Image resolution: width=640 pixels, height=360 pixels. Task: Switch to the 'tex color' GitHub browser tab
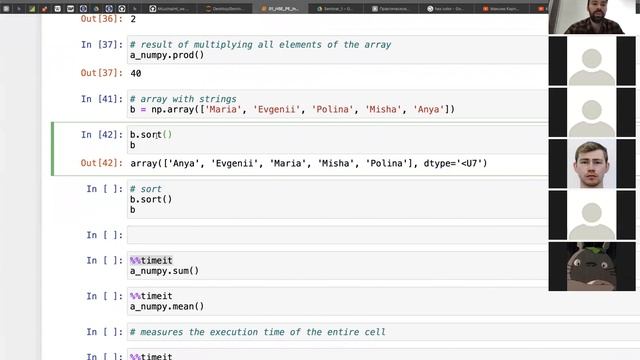[446, 8]
